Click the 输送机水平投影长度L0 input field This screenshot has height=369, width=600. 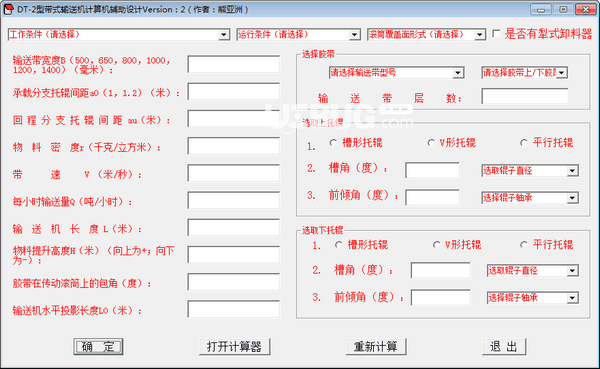click(234, 309)
